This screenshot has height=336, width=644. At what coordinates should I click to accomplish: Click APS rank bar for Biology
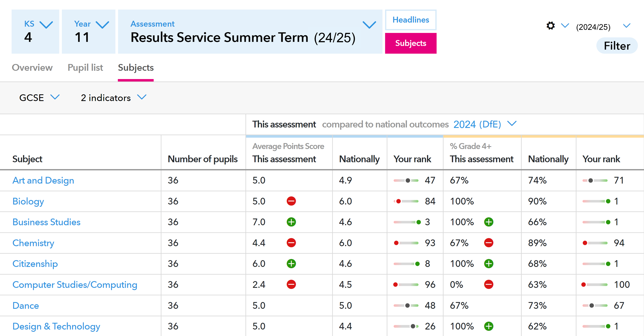406,201
